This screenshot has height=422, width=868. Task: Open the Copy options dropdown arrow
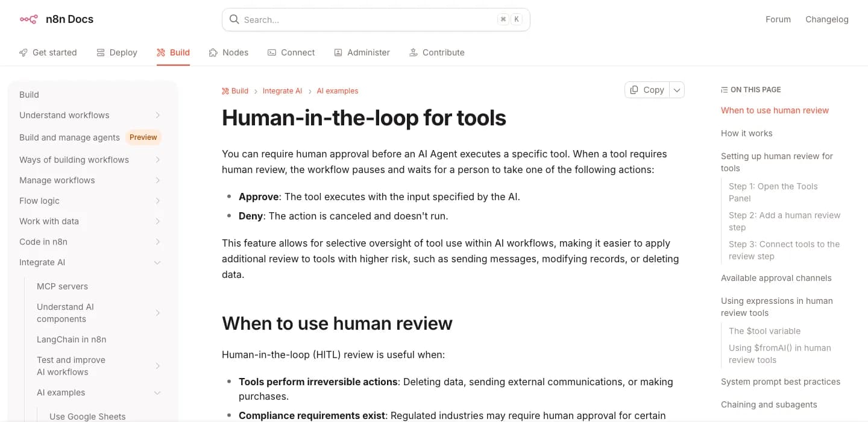(x=677, y=90)
